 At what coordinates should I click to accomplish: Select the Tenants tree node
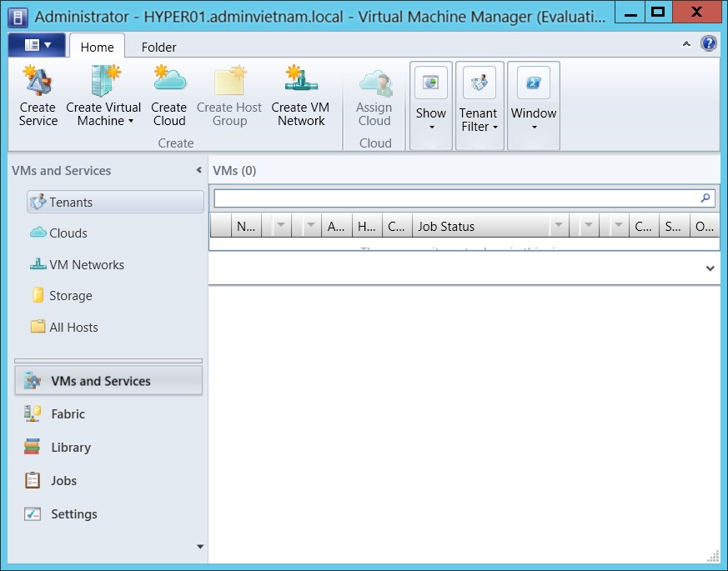pos(115,202)
